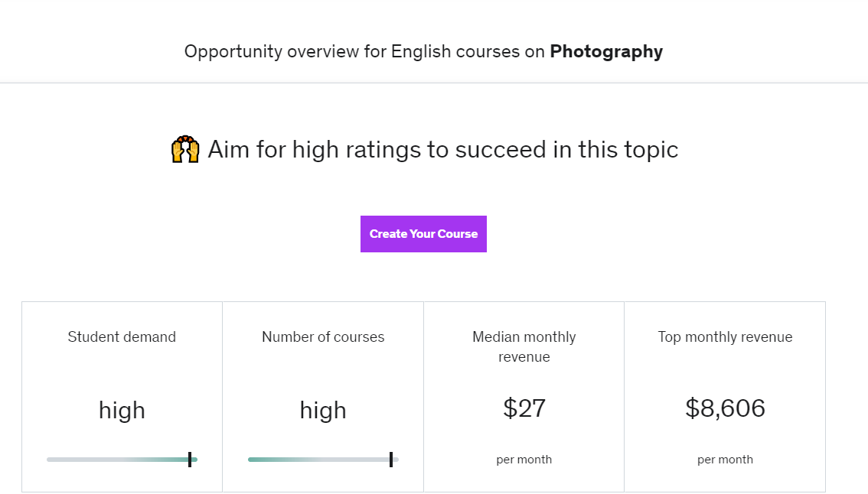The height and width of the screenshot is (494, 868).
Task: Click the black marker on Student demand slider
Action: coord(190,459)
